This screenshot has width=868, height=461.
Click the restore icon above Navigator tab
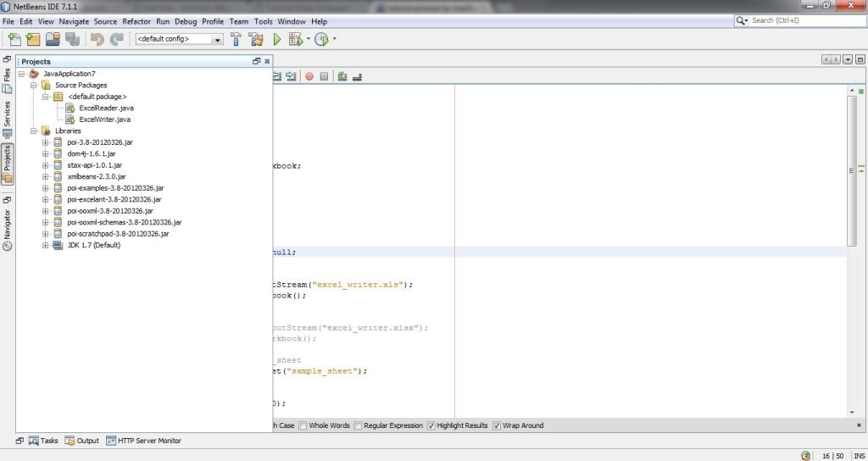pos(7,200)
